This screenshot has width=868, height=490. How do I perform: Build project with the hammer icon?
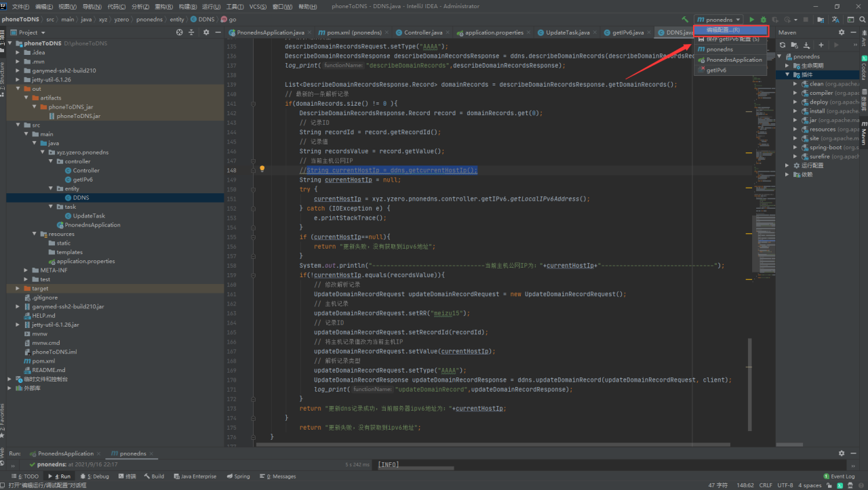tap(685, 20)
